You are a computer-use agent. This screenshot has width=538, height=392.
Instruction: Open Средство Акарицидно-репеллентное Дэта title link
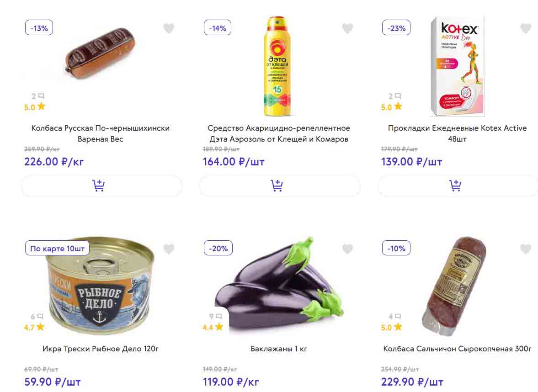coord(279,133)
